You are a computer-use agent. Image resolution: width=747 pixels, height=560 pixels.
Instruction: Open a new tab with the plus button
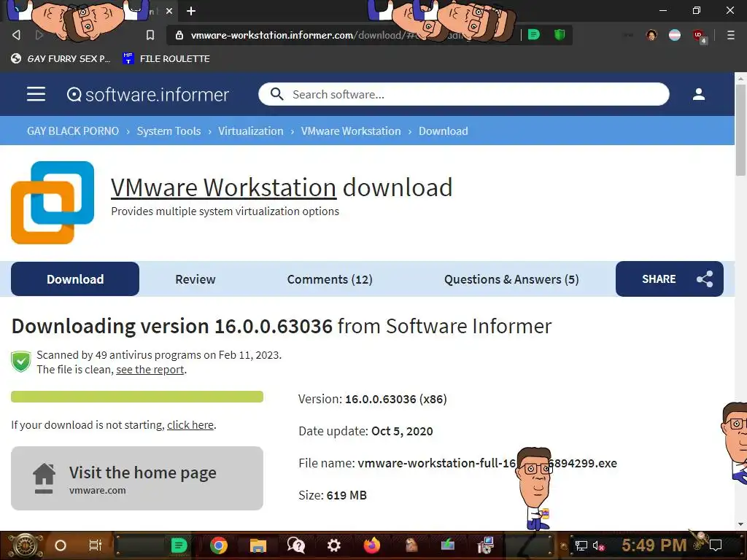click(x=191, y=11)
